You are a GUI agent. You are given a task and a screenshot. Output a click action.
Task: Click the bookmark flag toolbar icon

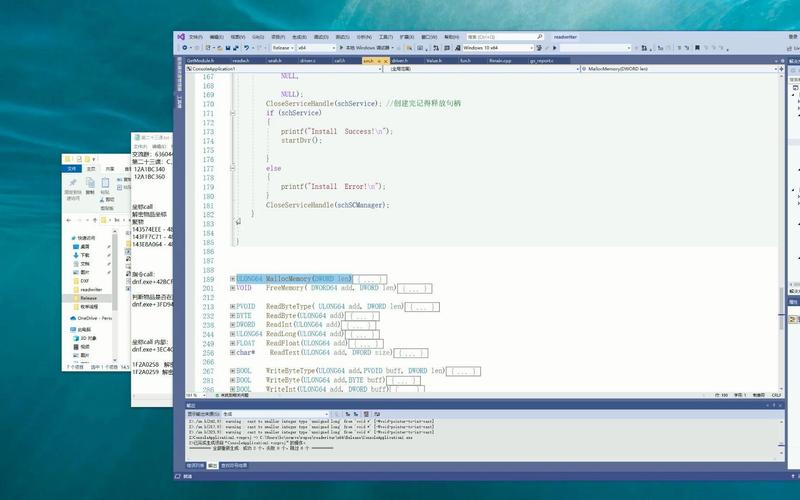(x=697, y=48)
